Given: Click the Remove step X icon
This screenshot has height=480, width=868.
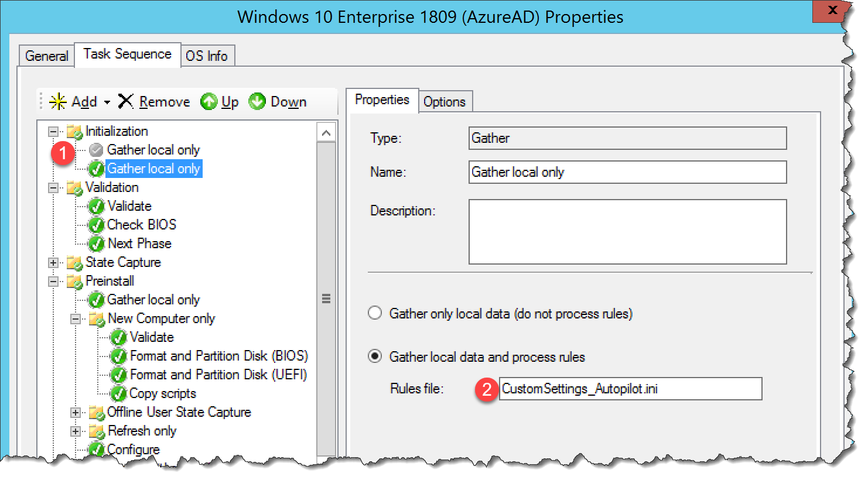Looking at the screenshot, I should (x=125, y=101).
